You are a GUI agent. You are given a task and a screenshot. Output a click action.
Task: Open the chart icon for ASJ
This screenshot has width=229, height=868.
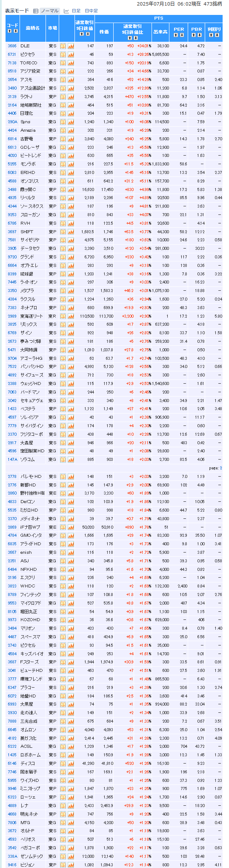tap(71, 561)
